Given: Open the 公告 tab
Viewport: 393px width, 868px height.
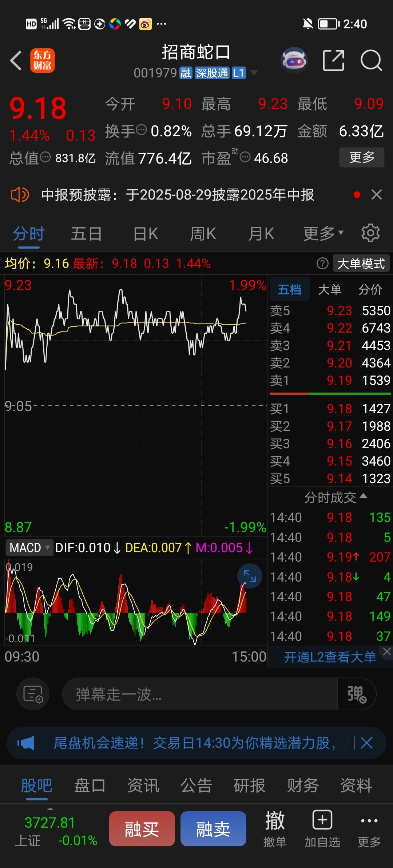Looking at the screenshot, I should click(196, 785).
